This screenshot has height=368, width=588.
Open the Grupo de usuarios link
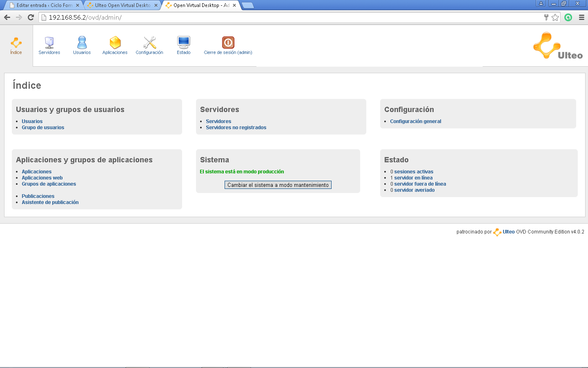pyautogui.click(x=43, y=128)
